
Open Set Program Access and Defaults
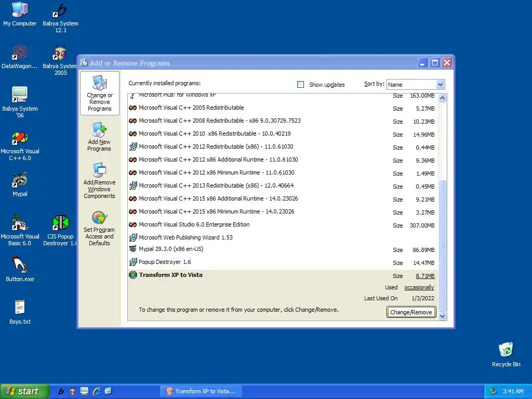tap(99, 228)
